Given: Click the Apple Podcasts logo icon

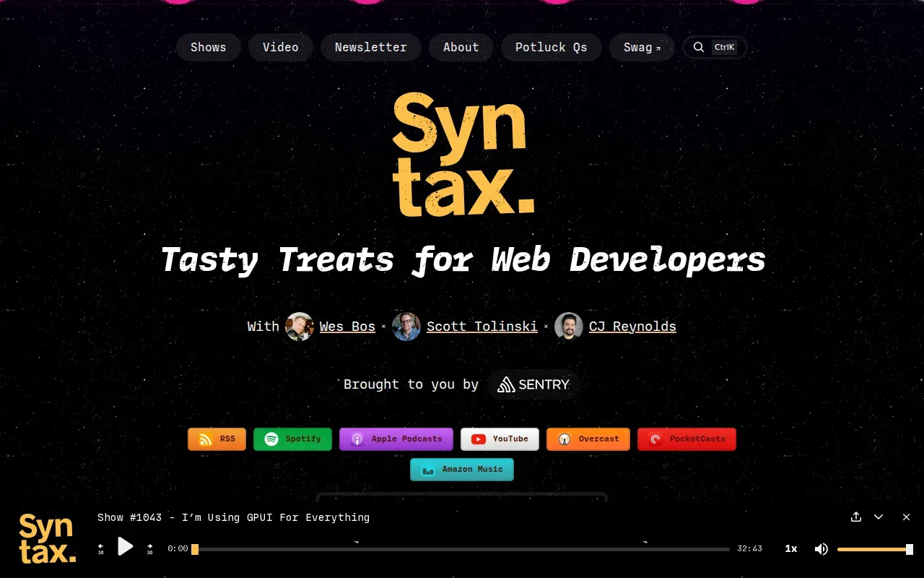Looking at the screenshot, I should [x=357, y=439].
